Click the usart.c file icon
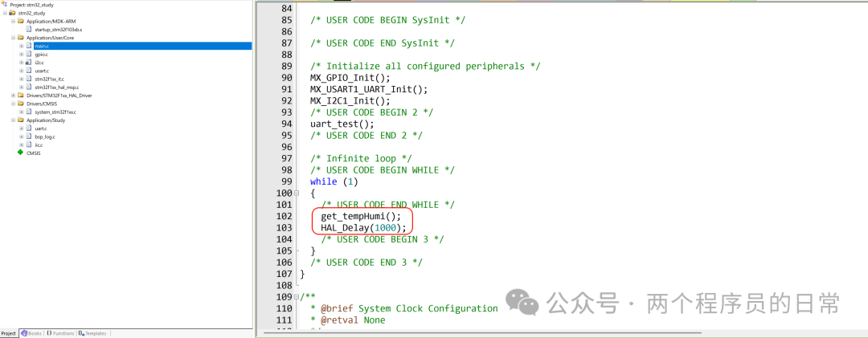 pos(29,71)
